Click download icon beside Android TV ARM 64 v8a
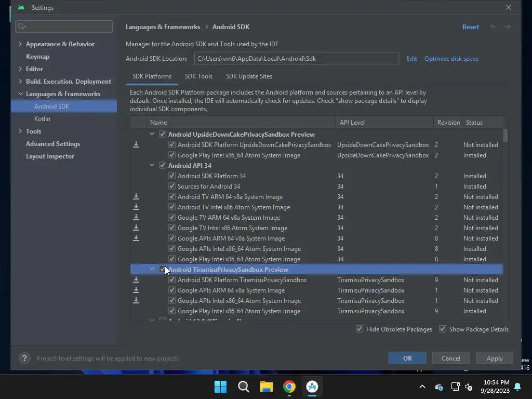Viewport: 532px width, 399px height. [x=136, y=197]
